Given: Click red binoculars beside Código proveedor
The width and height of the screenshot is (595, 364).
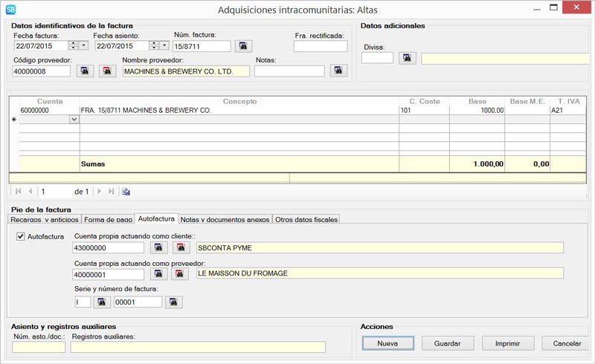Looking at the screenshot, I should tap(109, 71).
